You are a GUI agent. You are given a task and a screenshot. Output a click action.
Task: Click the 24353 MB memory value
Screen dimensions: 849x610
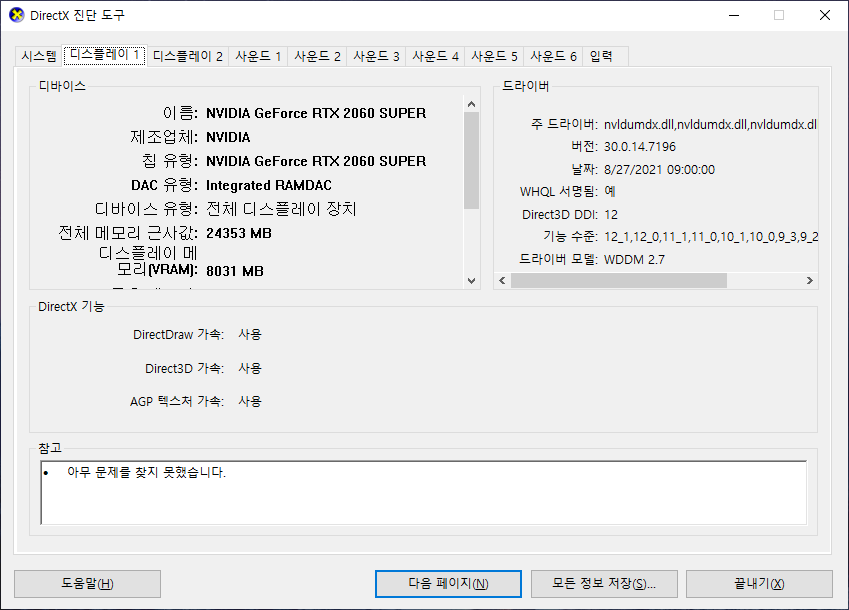[x=239, y=233]
